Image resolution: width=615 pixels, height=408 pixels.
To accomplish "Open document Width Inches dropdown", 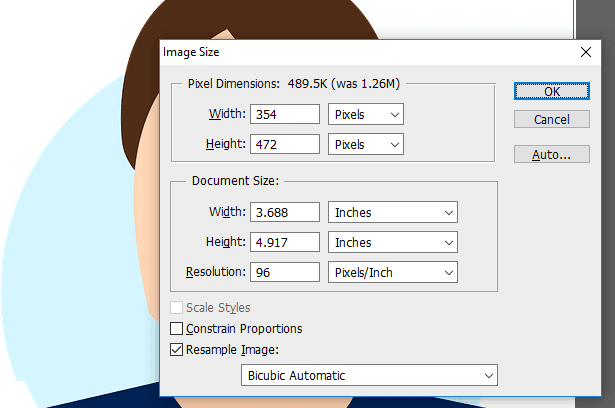I will [x=393, y=212].
